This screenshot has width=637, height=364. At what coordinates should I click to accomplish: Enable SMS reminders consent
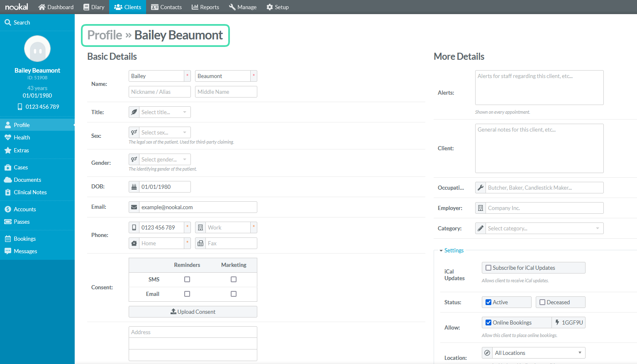[187, 279]
